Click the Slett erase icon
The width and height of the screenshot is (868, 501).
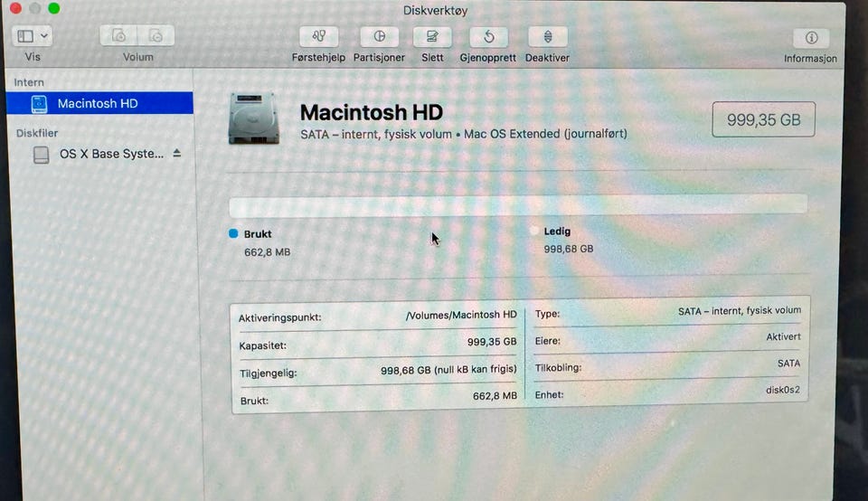432,37
